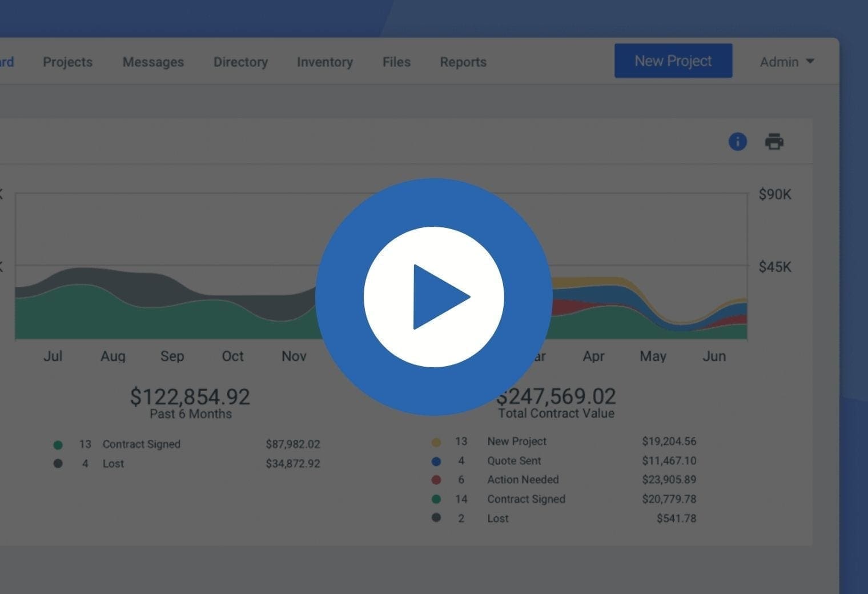Click red Action Needed legend swatch
Viewport: 868px width, 594px height.
(x=436, y=480)
